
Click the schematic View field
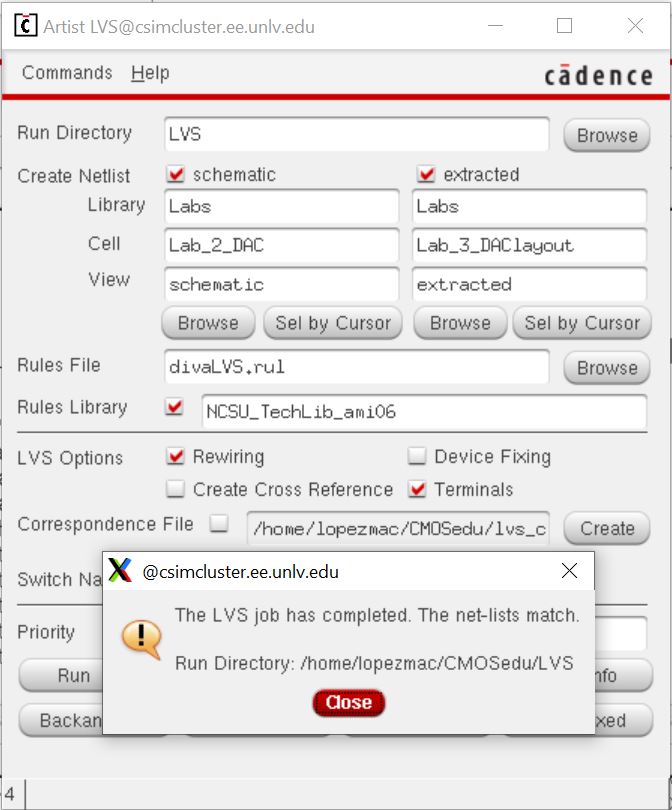[x=282, y=284]
